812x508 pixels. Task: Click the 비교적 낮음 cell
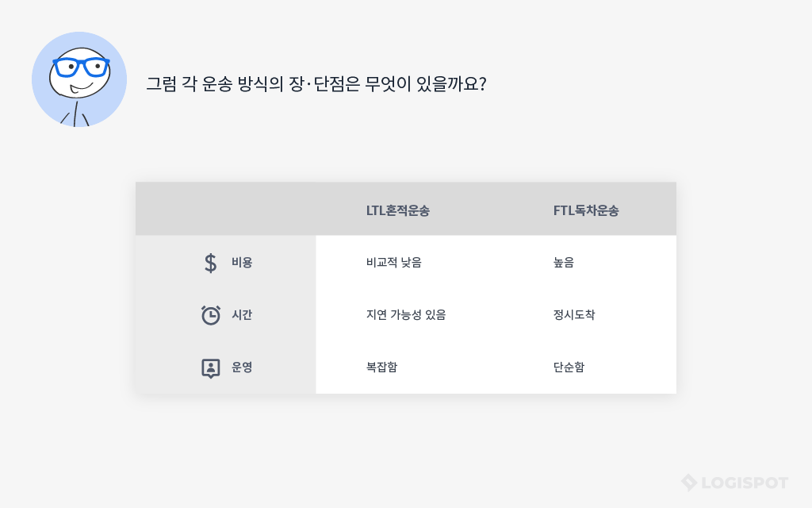(393, 263)
